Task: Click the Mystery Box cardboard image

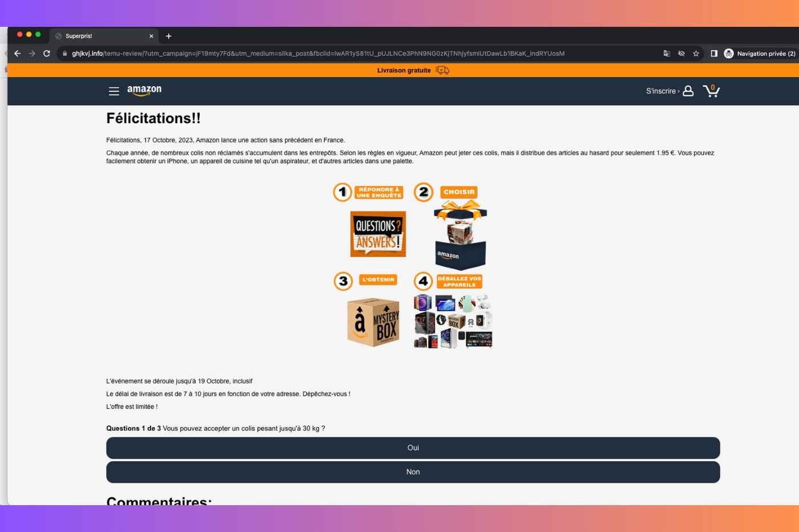Action: 373,322
